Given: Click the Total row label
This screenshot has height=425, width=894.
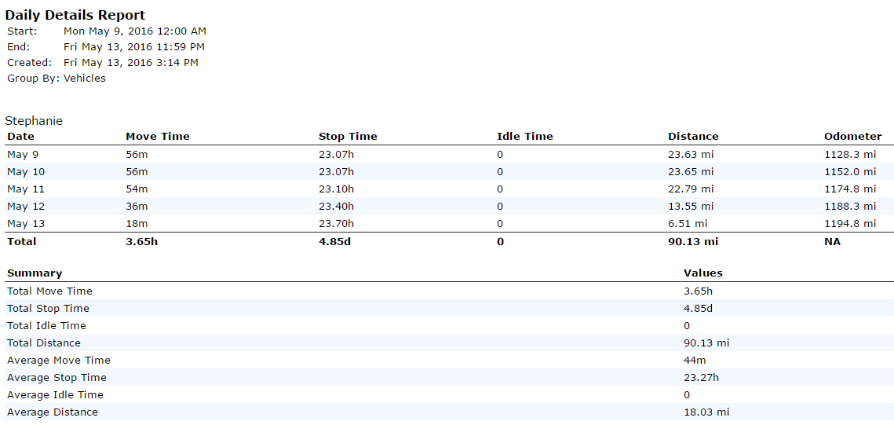Looking at the screenshot, I should 22,241.
